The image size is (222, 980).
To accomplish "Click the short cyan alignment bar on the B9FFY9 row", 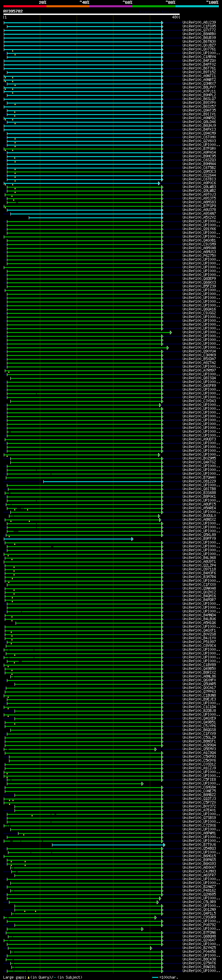I will (68, 539).
